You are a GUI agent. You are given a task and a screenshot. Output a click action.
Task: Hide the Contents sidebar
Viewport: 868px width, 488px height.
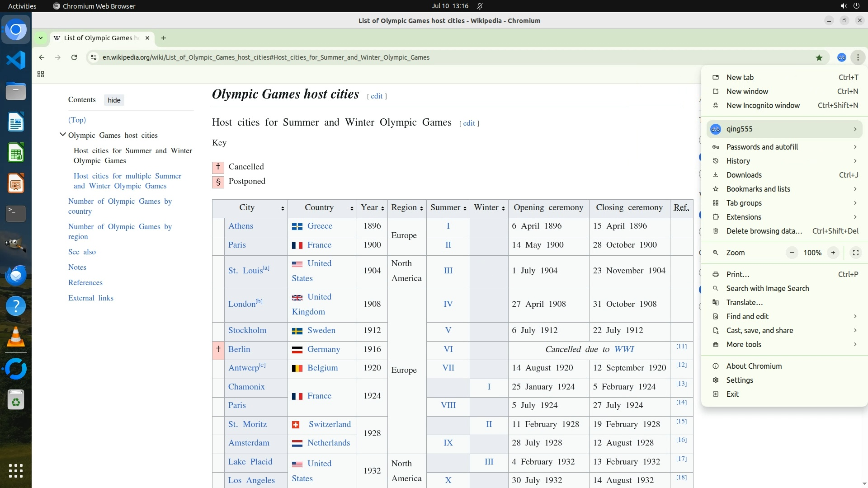coord(114,100)
